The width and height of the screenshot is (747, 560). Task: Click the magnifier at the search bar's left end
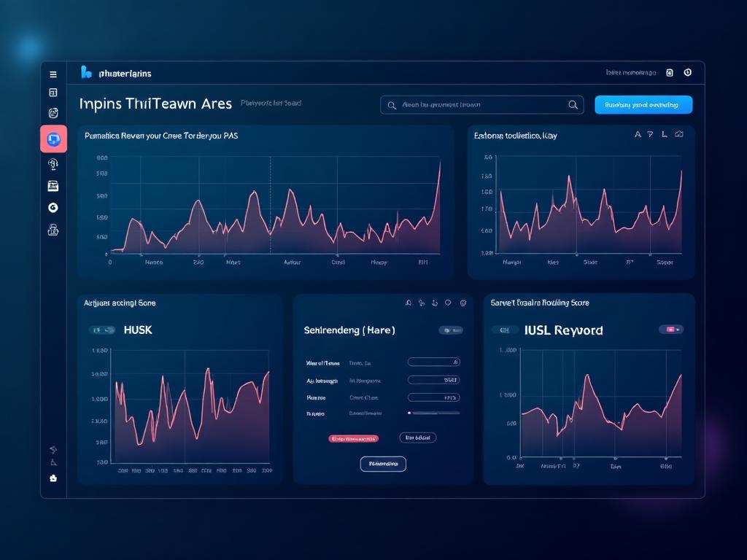pyautogui.click(x=392, y=105)
